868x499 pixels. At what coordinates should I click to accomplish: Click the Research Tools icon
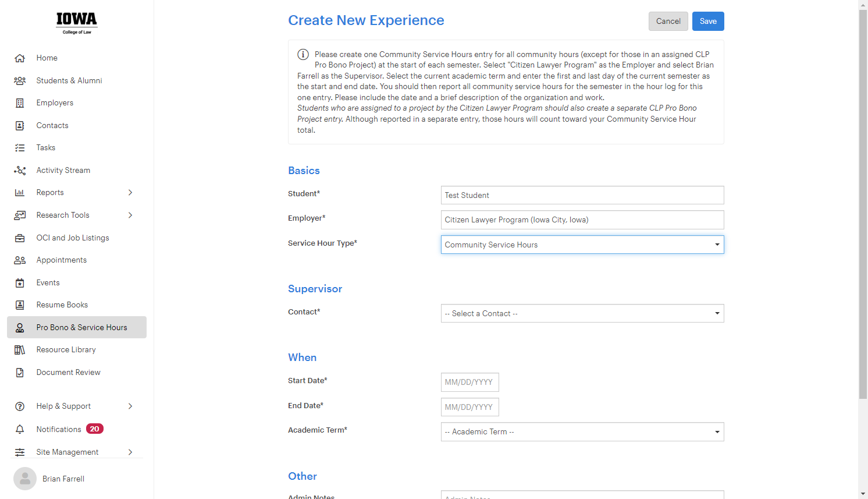coord(20,215)
